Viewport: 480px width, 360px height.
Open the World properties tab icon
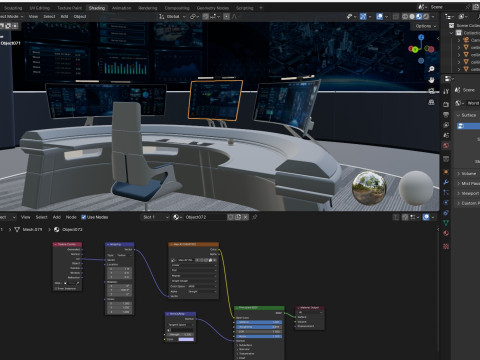(x=446, y=146)
